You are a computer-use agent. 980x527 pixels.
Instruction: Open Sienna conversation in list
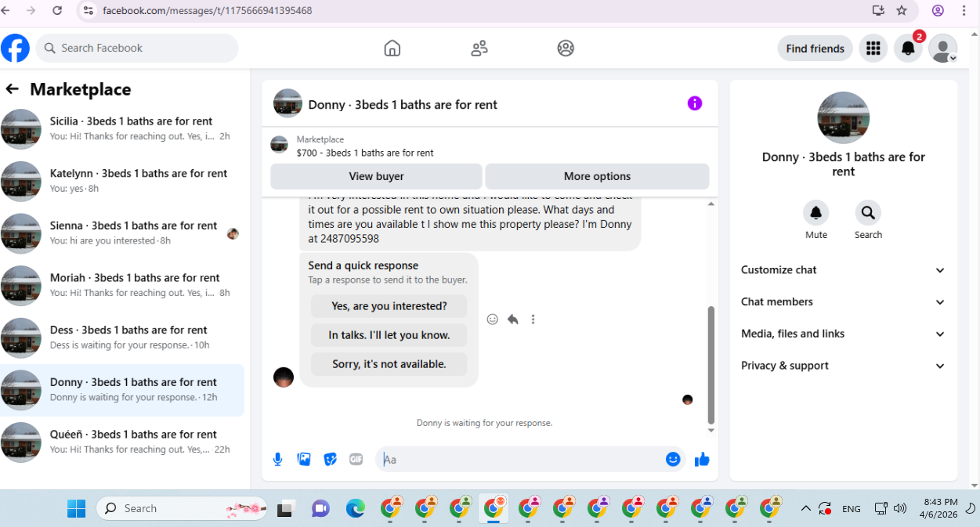(x=122, y=233)
